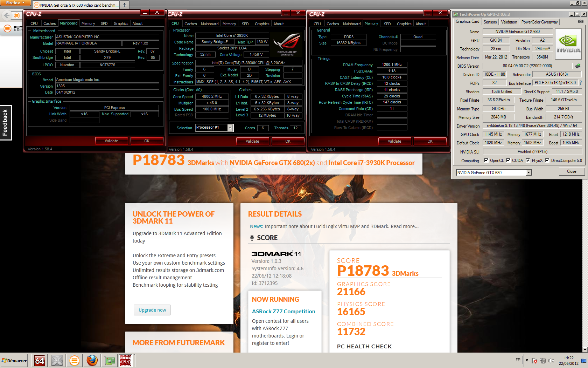The image size is (588, 368).
Task: Click the GPU-Z Close button
Action: [572, 171]
